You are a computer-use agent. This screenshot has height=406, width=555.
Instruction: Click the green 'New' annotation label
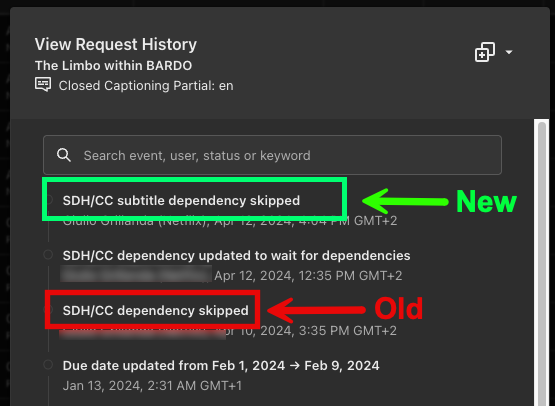[486, 201]
